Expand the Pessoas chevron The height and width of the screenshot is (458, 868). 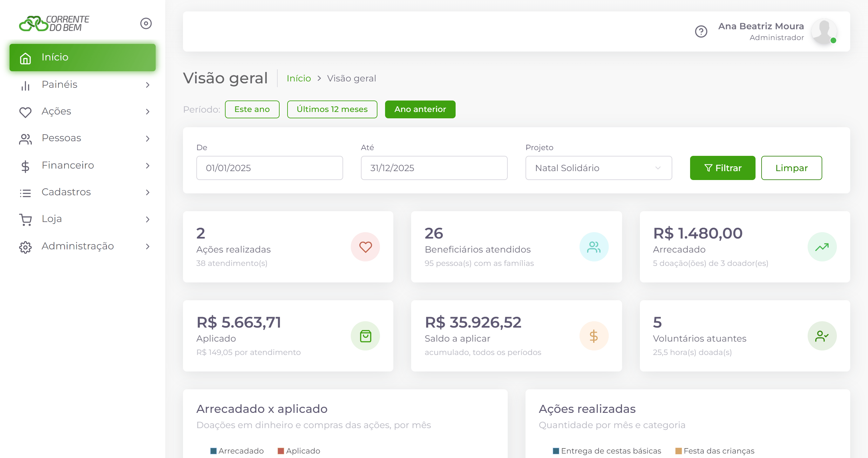pos(148,139)
